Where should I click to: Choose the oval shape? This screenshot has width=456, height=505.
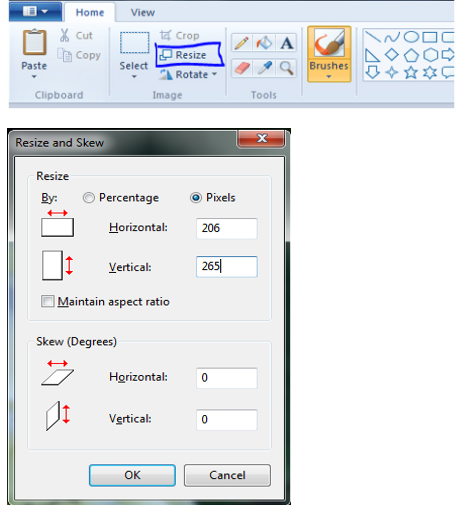[x=411, y=37]
